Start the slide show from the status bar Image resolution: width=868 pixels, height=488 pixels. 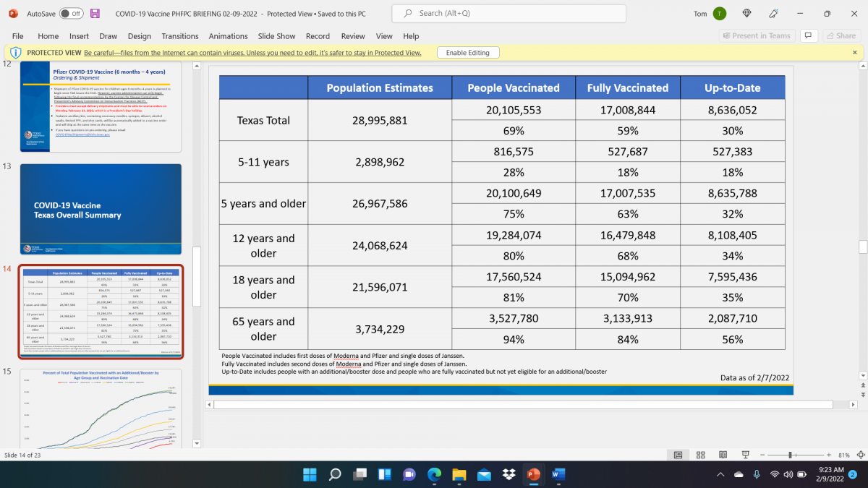coord(745,454)
